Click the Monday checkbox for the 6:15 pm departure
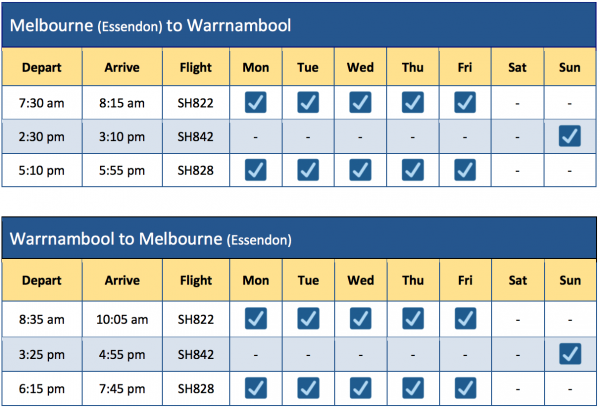This screenshot has width=600, height=409. pyautogui.click(x=255, y=386)
